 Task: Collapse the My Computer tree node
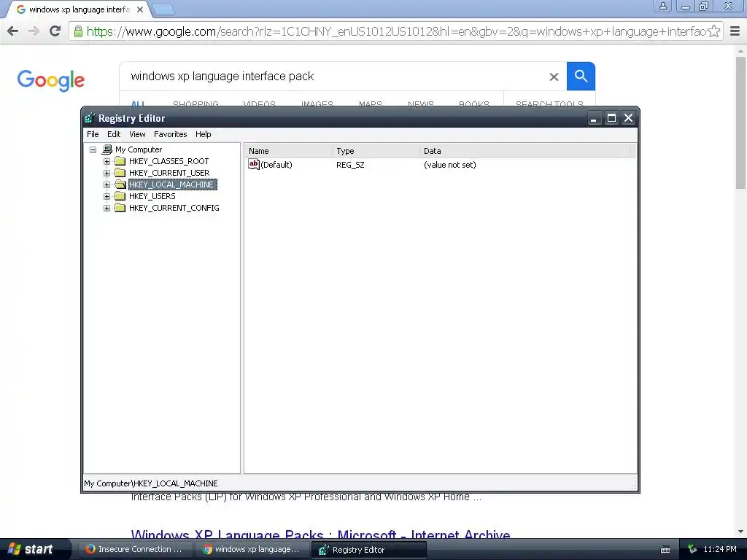coord(93,149)
